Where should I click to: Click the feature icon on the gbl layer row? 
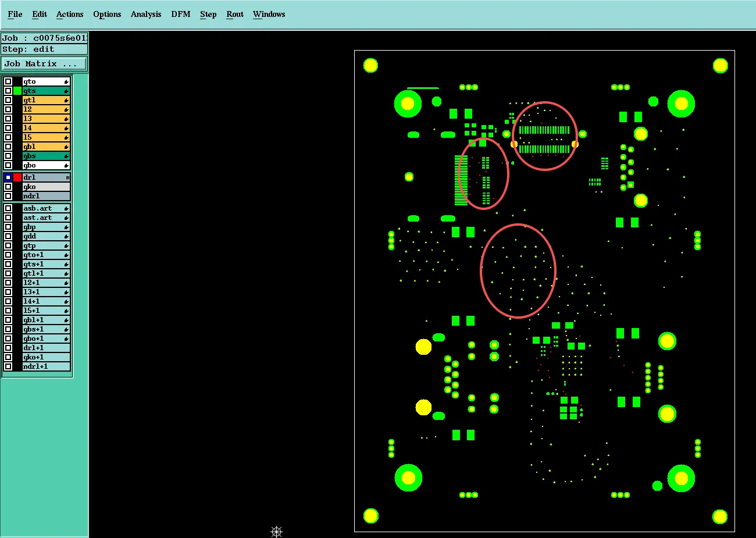pos(66,147)
